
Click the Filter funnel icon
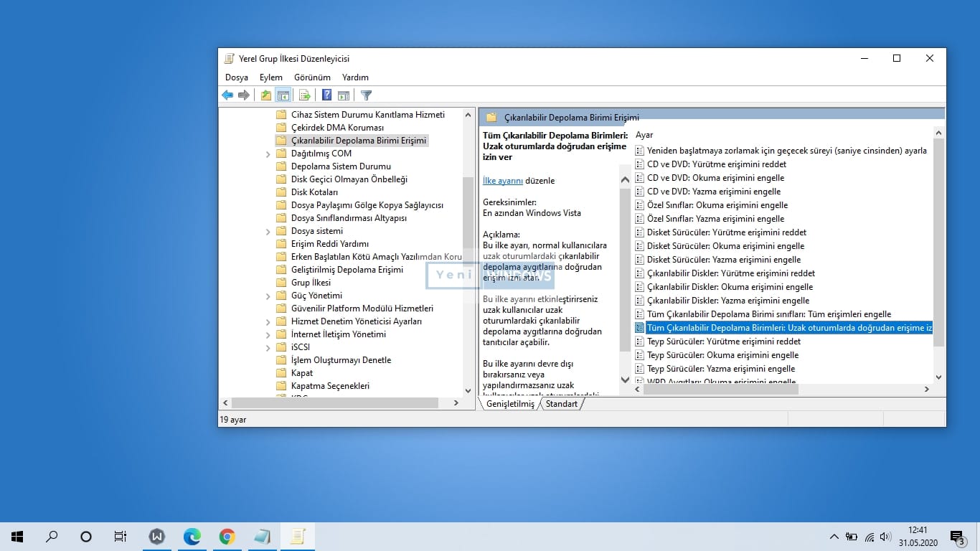click(366, 95)
